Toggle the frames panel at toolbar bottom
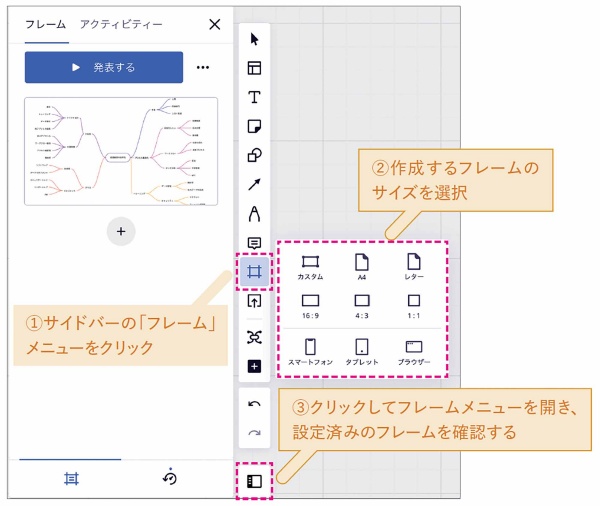Screen dimensions: 600x506 [x=254, y=480]
